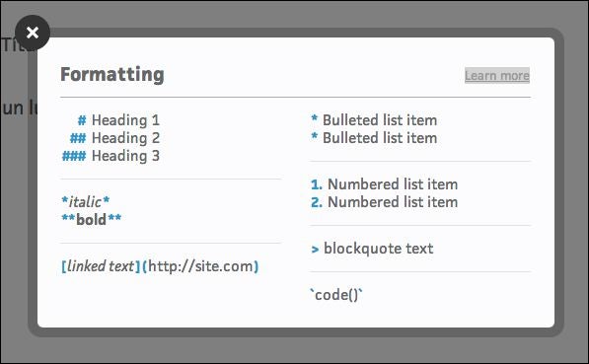Open the Learn more link

pos(497,76)
